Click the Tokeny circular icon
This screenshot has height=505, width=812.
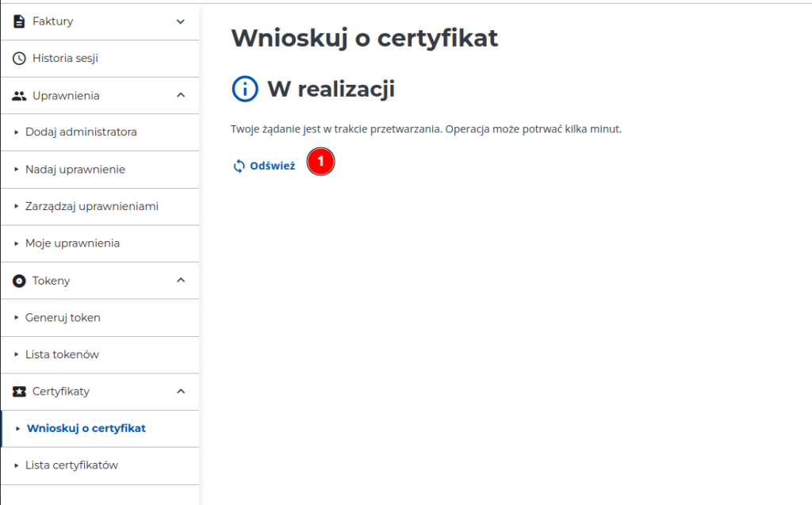tap(20, 281)
